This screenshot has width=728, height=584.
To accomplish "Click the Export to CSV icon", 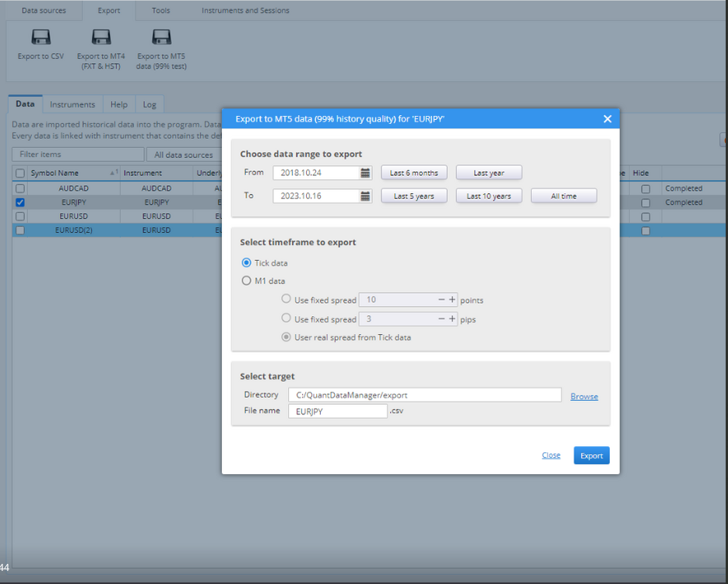I will pyautogui.click(x=40, y=37).
